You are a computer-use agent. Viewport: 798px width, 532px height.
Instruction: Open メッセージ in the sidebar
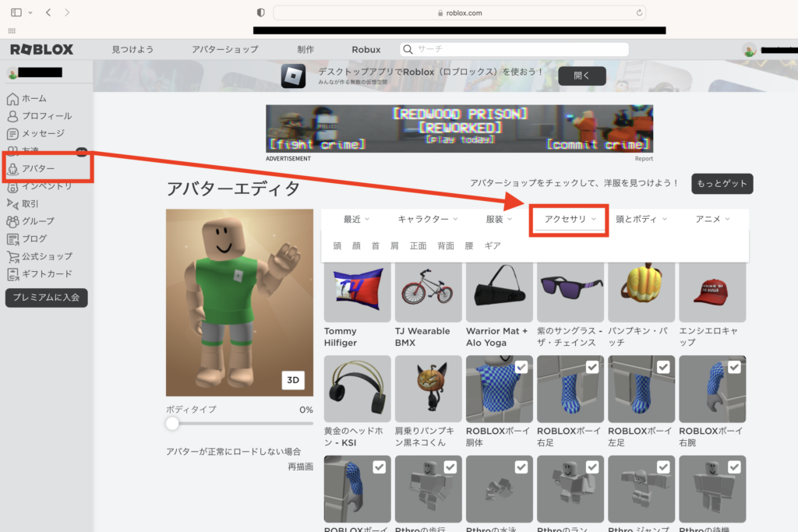(36, 133)
